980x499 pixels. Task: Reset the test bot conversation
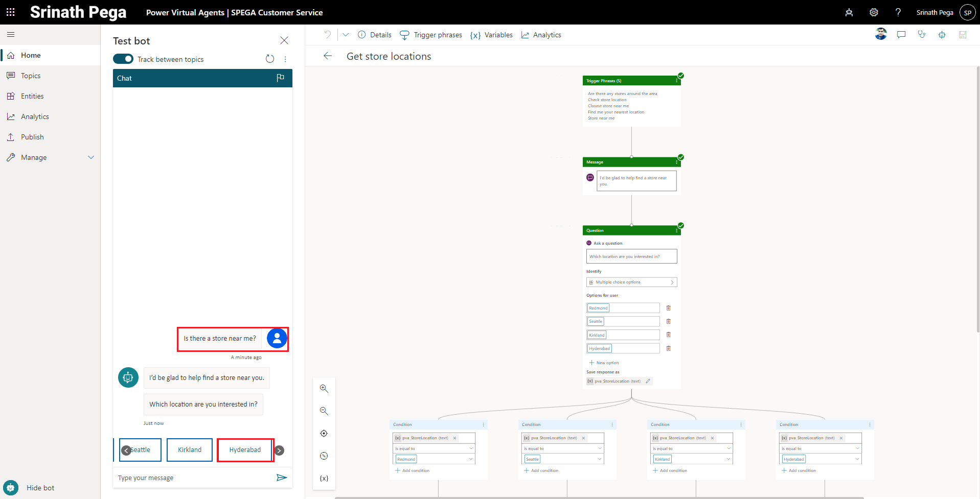(270, 59)
